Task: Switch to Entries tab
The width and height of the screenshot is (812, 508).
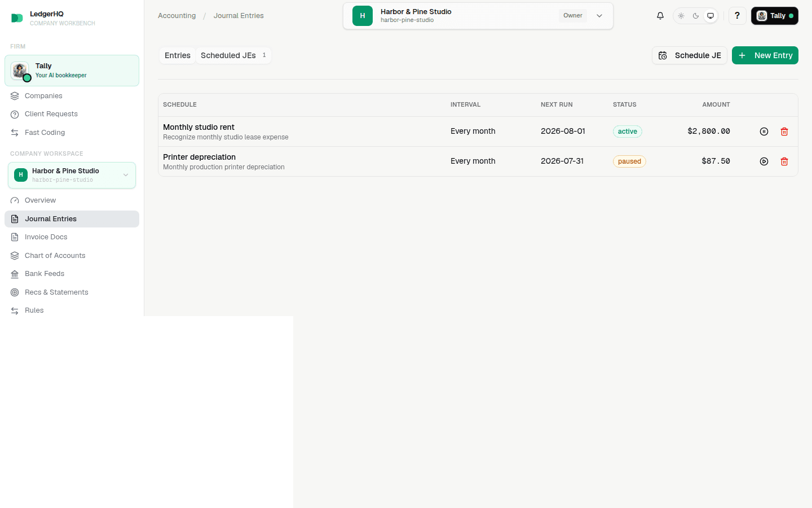Action: 178,55
